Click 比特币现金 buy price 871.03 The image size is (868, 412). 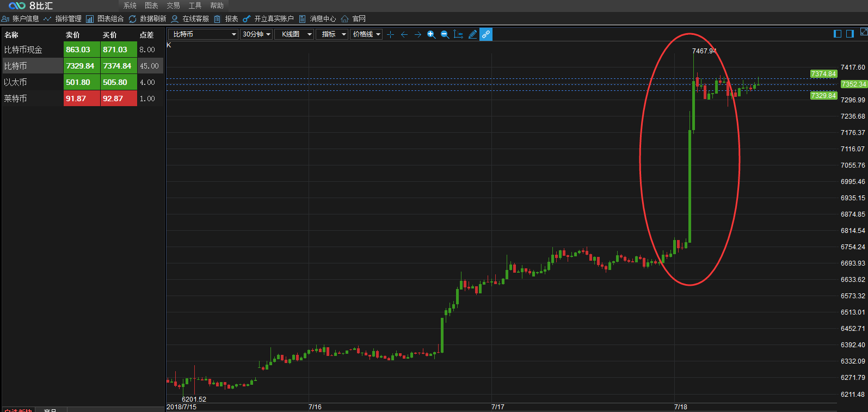point(119,50)
